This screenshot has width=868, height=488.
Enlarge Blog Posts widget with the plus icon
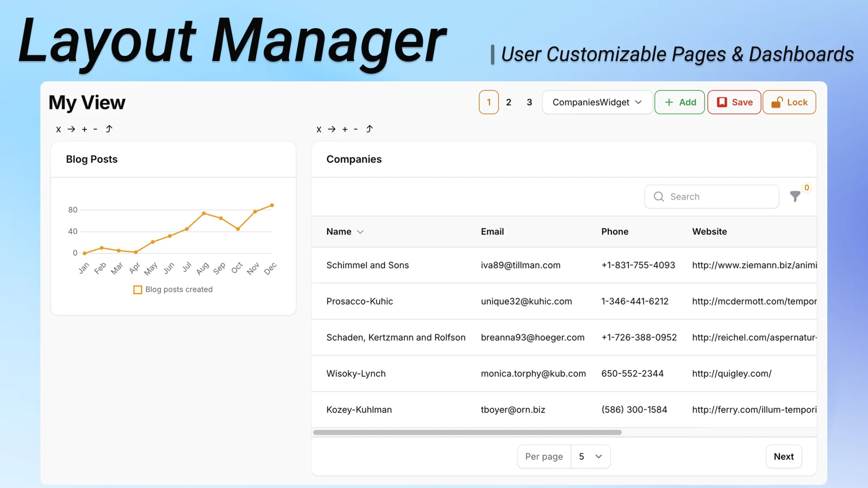(84, 129)
